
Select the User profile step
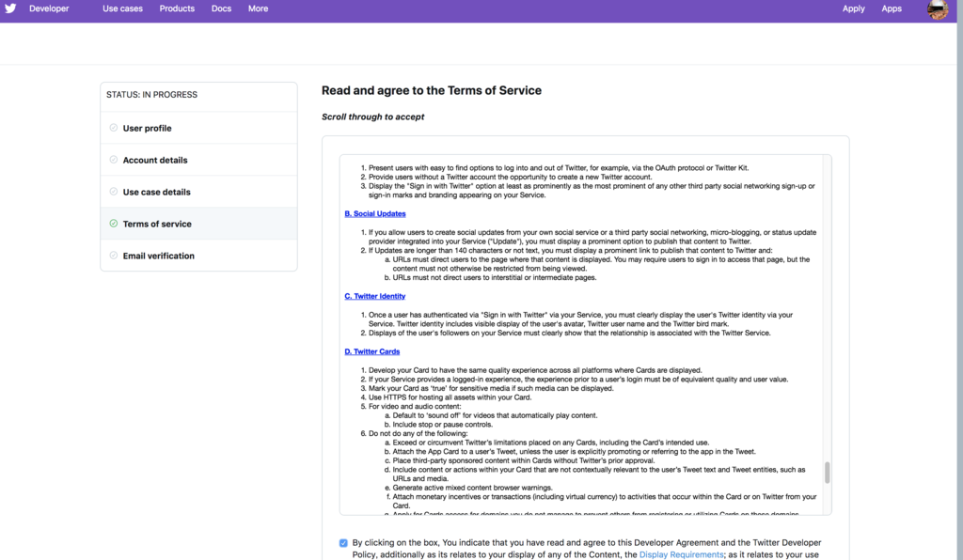(199, 128)
